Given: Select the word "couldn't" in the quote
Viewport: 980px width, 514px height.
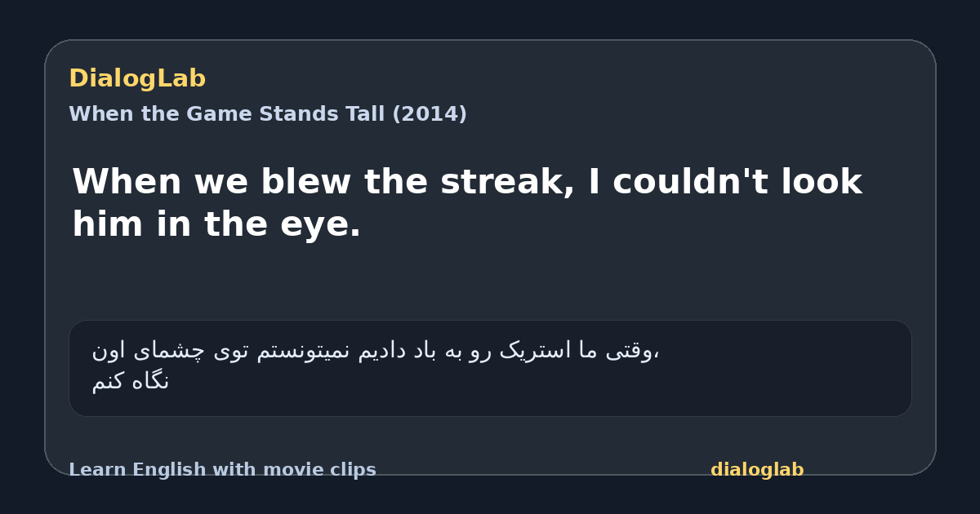Looking at the screenshot, I should (689, 182).
